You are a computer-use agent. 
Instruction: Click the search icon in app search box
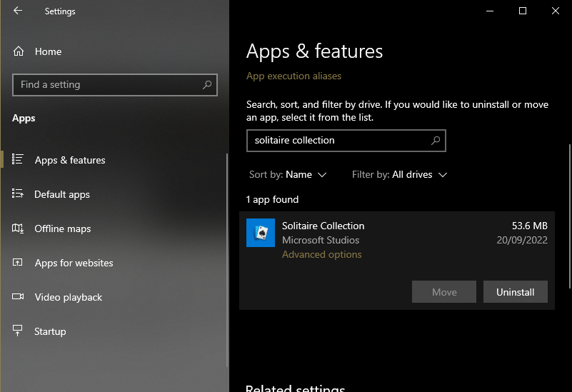pos(436,141)
